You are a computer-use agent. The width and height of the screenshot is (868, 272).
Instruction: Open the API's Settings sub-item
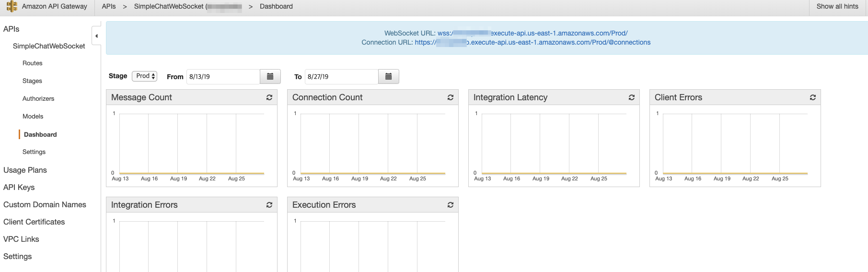pyautogui.click(x=34, y=152)
